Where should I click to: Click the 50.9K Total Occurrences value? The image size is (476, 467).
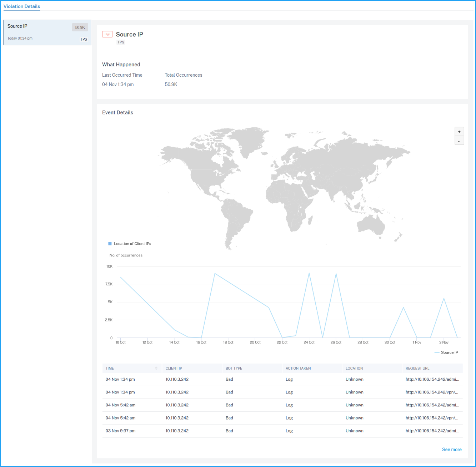pos(171,84)
